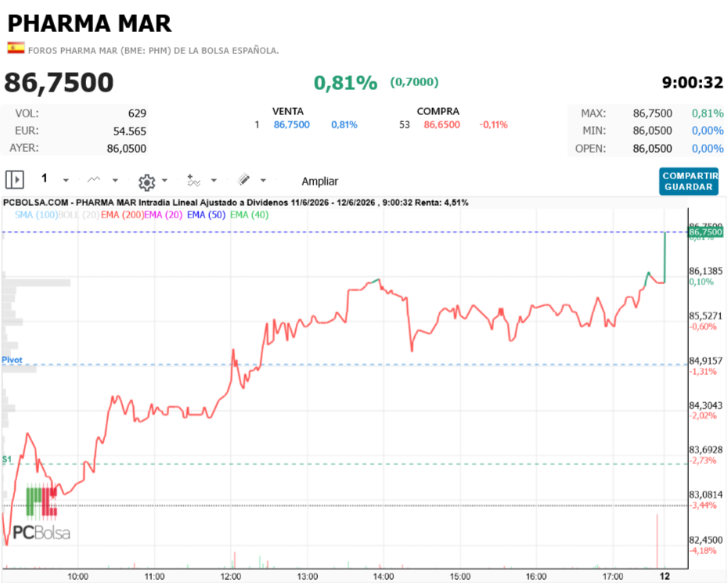Click the PHARMA MAR heading
This screenshot has height=583, width=728.
point(89,23)
